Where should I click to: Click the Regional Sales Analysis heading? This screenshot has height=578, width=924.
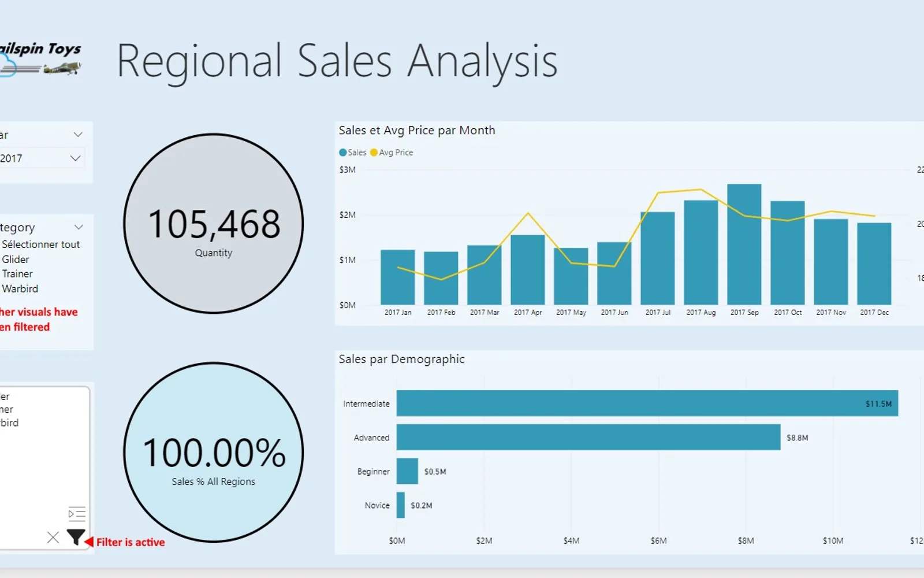(x=337, y=61)
